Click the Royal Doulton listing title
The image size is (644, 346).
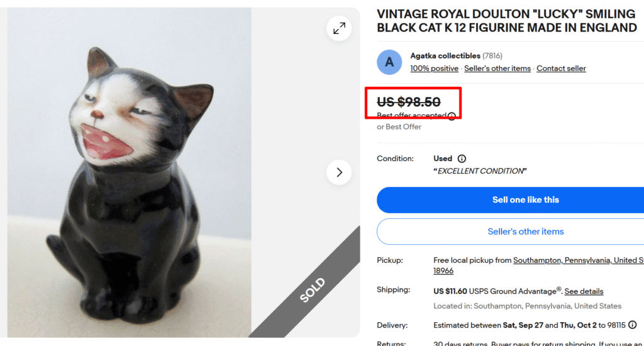[x=506, y=20]
